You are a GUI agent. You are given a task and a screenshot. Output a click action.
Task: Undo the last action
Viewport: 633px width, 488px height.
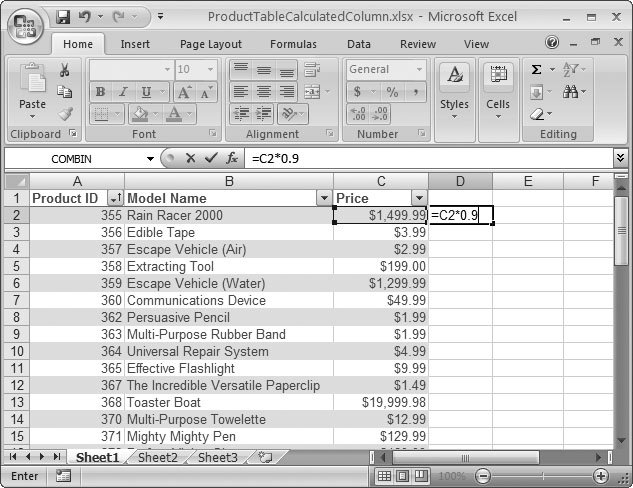[84, 17]
